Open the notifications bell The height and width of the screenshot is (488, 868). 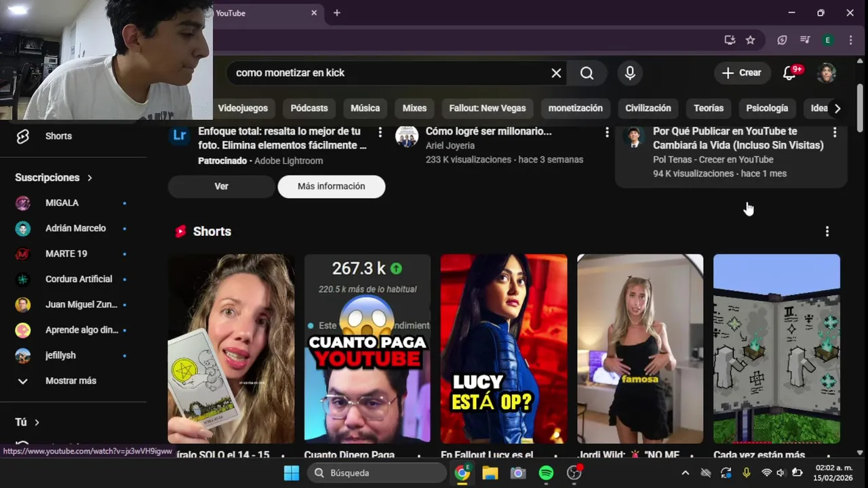click(x=789, y=73)
